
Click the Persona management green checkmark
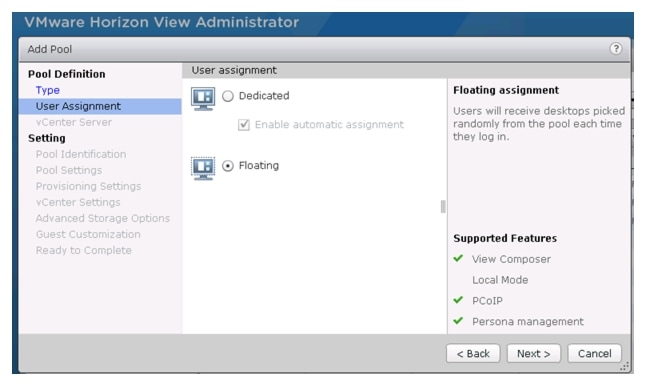(458, 321)
